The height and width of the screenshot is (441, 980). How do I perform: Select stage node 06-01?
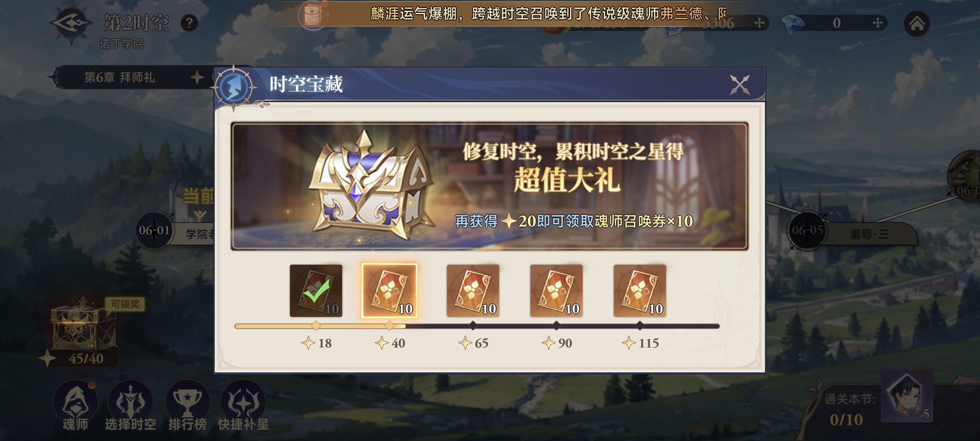[154, 230]
